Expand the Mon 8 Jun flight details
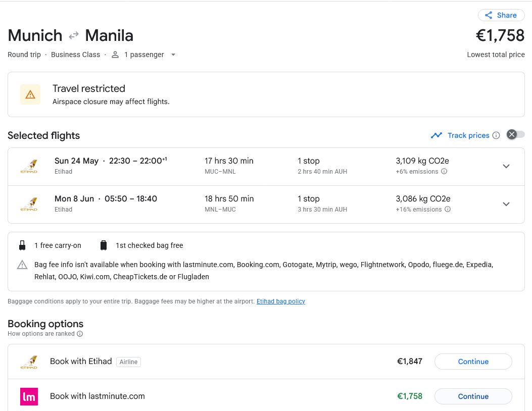 tap(506, 204)
